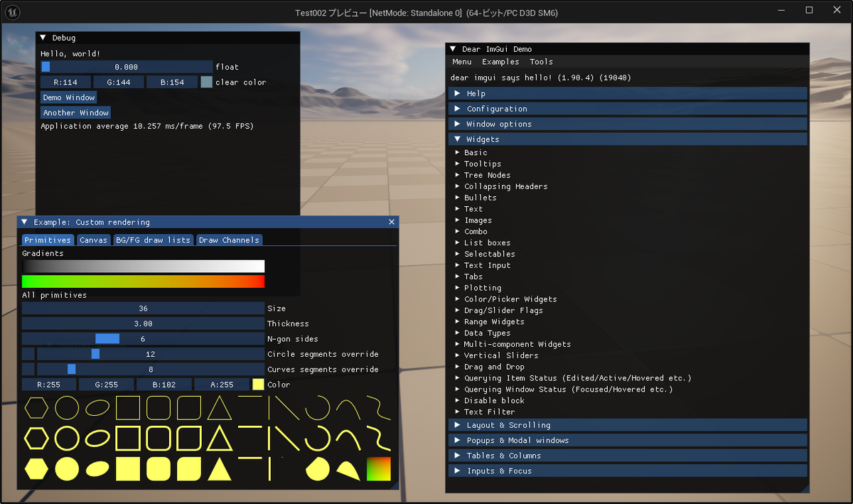
Task: Click the yellow Color swatch
Action: coord(257,384)
